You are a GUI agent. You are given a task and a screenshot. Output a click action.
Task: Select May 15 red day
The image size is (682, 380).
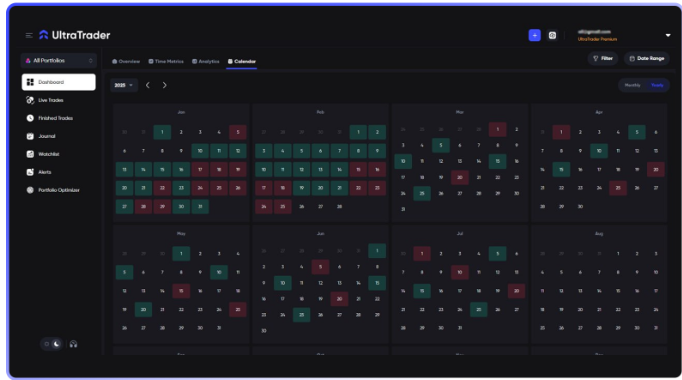[x=181, y=291]
